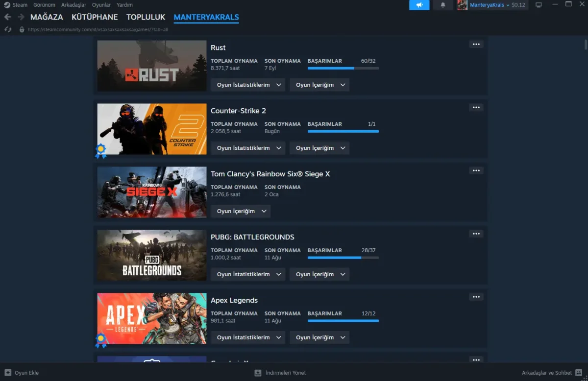This screenshot has height=381, width=588.
Task: Open the Görünüm menu
Action: 44,5
